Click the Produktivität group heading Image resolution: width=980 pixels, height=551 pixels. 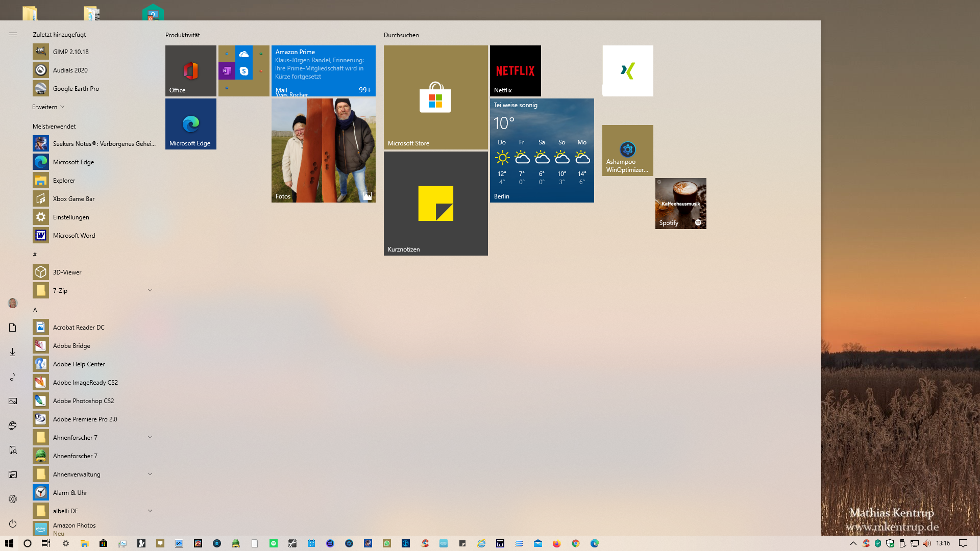coord(182,35)
